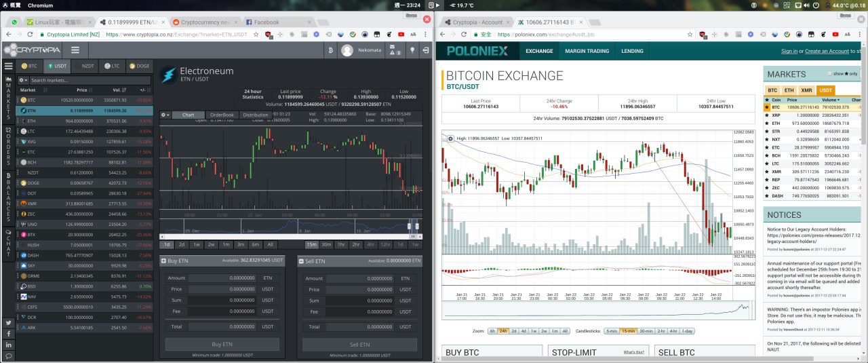Sort Poloniex markets by Volume column

click(x=831, y=99)
